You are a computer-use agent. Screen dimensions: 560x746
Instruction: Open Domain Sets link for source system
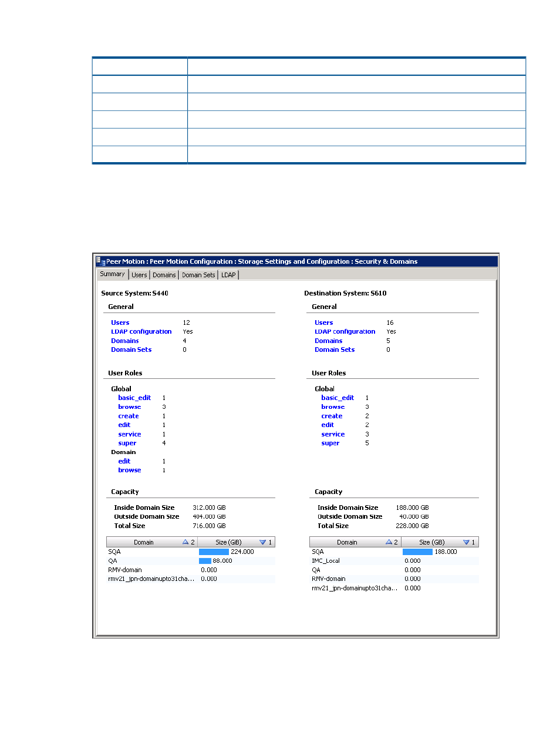click(x=131, y=350)
